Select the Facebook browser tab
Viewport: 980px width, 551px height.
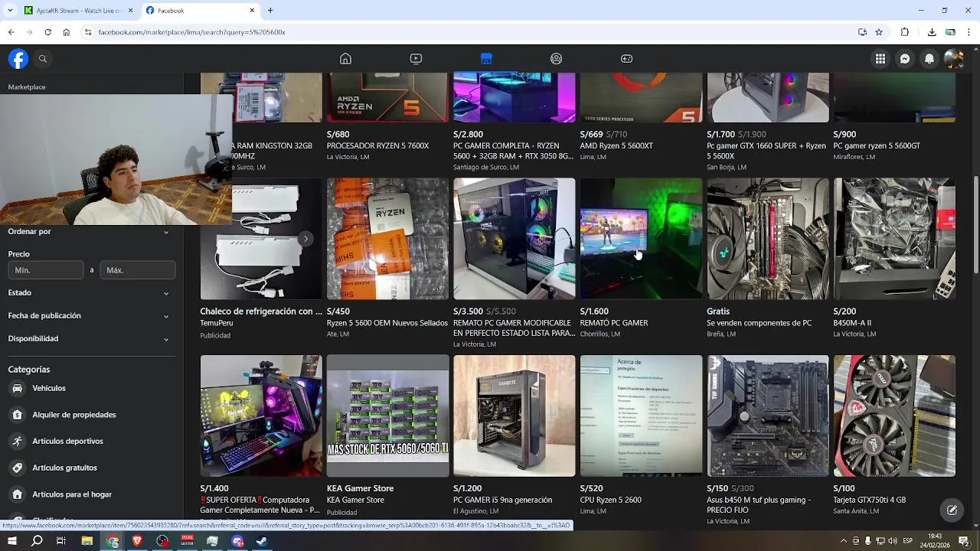click(201, 11)
